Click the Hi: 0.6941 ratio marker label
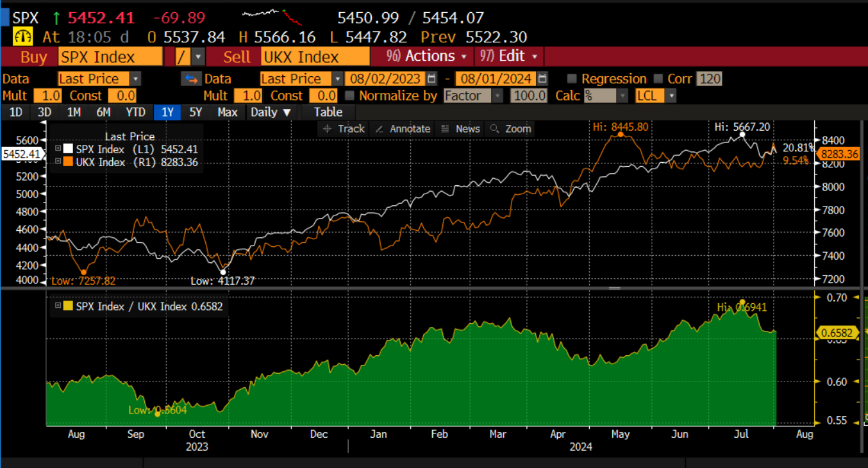 tap(742, 307)
